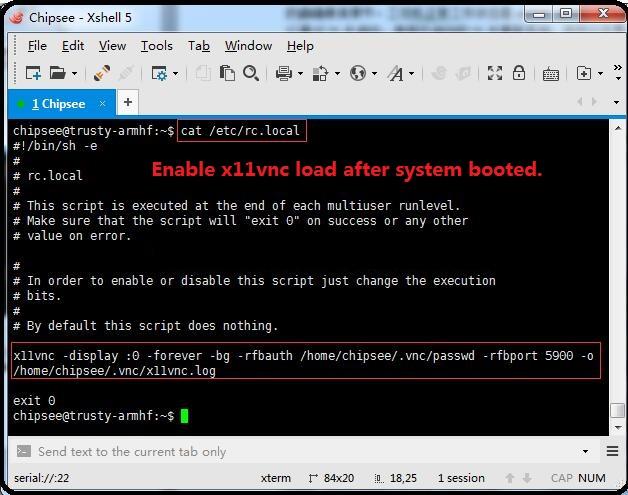Click the Paste clipboard icon
Screen dimensions: 628x495
point(227,73)
